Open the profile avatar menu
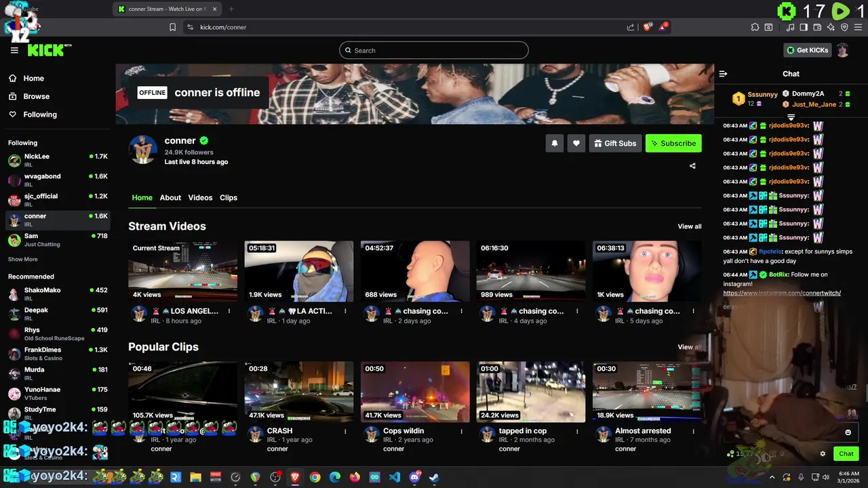 (842, 50)
